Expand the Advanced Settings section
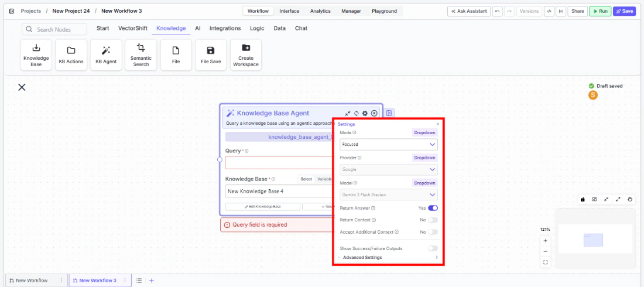Image resolution: width=644 pixels, height=287 pixels. (388, 257)
